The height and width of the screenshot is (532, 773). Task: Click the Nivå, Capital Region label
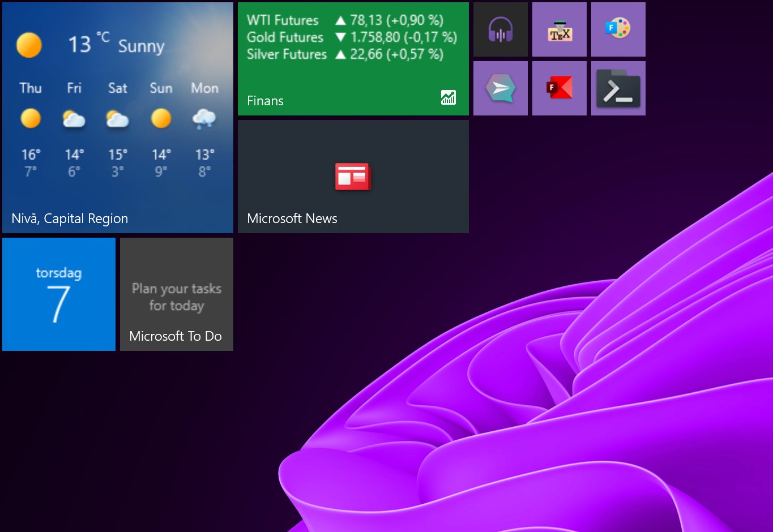pyautogui.click(x=70, y=218)
